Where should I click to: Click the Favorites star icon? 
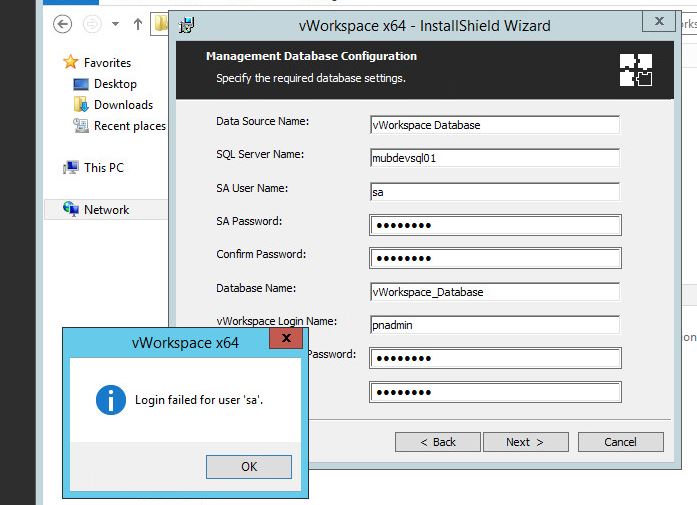[x=70, y=62]
